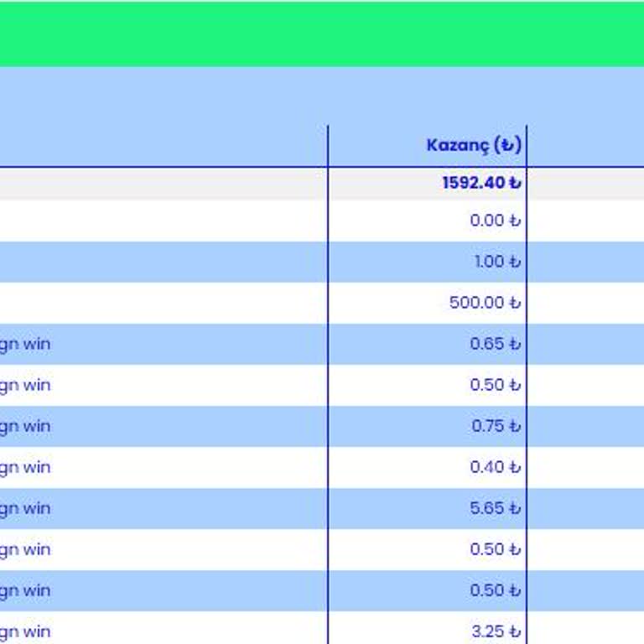
Task: Click the 0.75 ₺ earnings value
Action: click(x=495, y=426)
